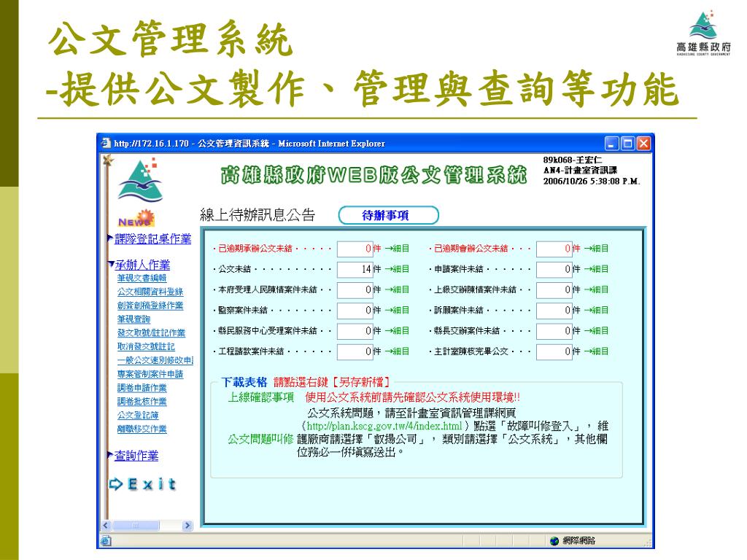Click the NEWS icon in sidebar
747x560 pixels.
point(136,218)
